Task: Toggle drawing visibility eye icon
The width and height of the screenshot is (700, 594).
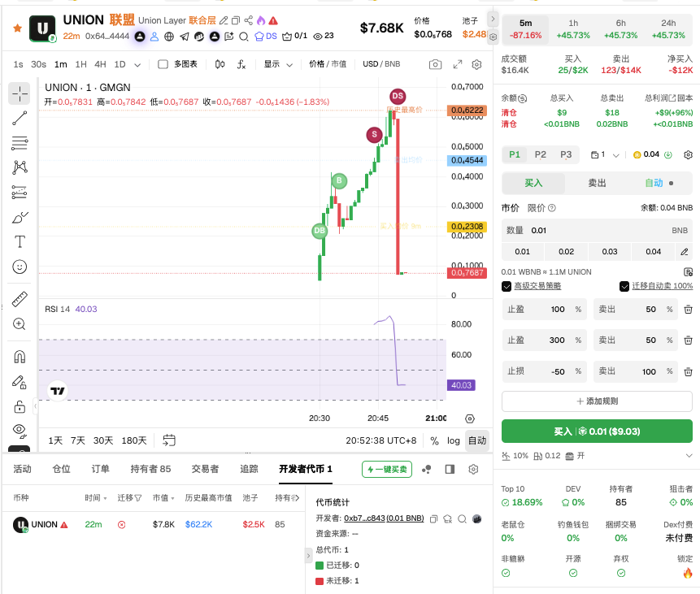Action: [20, 430]
